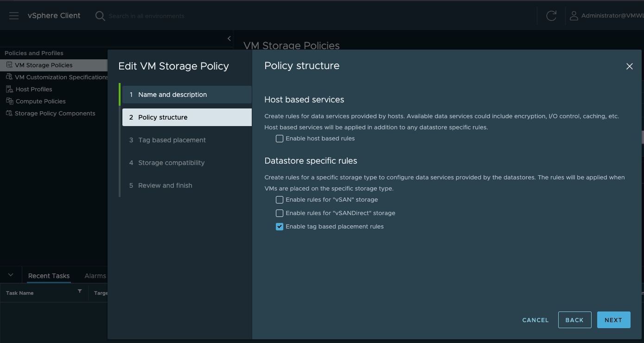Open VM Customization Specifications in sidebar
The height and width of the screenshot is (343, 644).
[61, 77]
